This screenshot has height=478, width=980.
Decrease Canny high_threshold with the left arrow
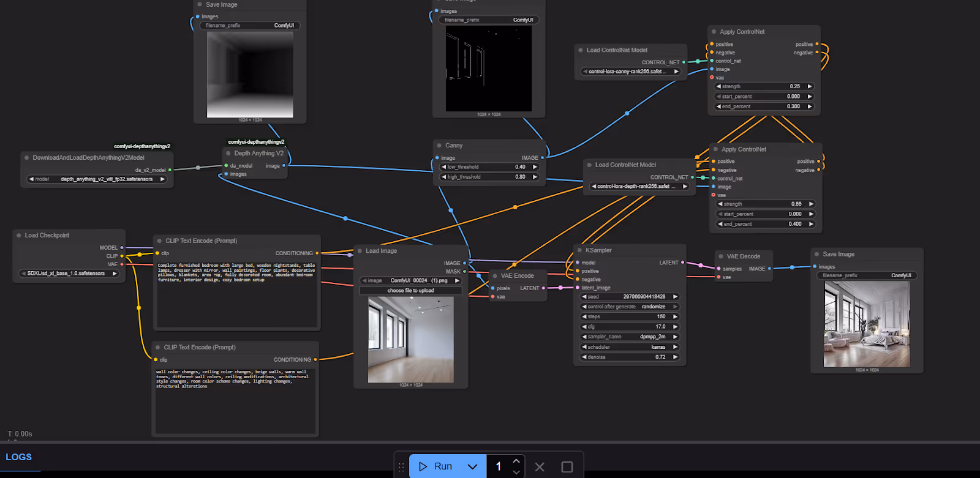tap(443, 177)
